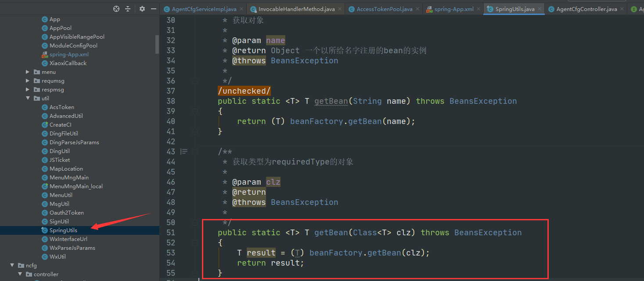Click the controller folder icon
Screen dimensions: 644x281
point(29,274)
